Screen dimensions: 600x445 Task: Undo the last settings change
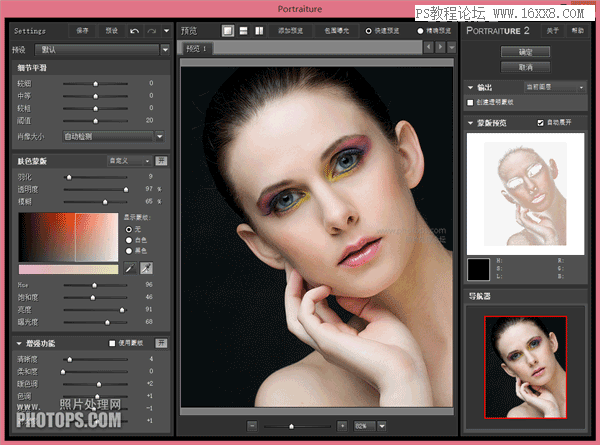tap(134, 31)
